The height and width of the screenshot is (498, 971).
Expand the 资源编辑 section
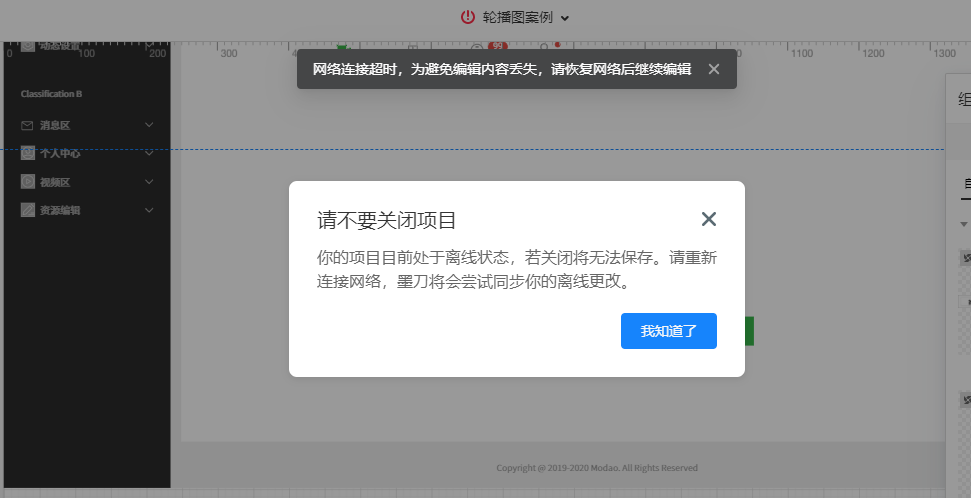pos(149,210)
